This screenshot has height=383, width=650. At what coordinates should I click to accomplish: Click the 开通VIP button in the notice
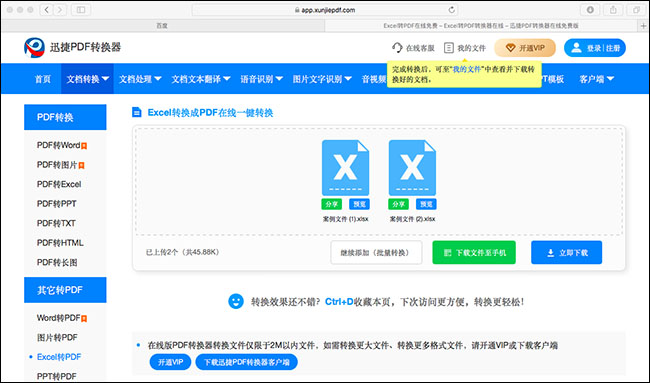170,362
